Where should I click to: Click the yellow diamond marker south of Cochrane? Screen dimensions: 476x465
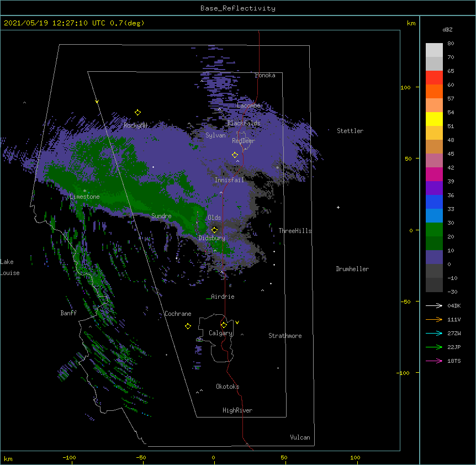click(x=188, y=326)
